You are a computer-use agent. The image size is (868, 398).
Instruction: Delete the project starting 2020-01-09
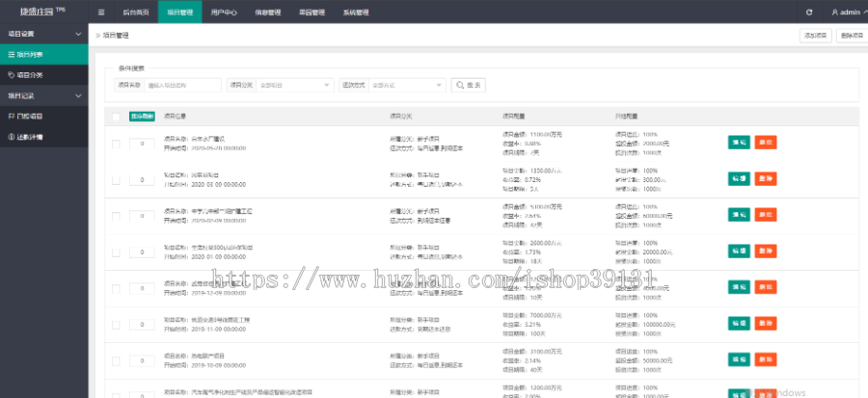(x=766, y=251)
